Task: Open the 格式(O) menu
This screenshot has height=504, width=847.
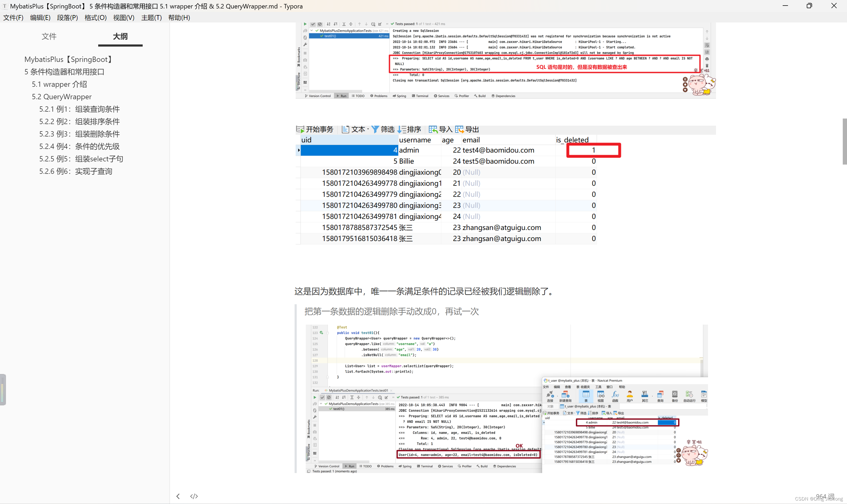Action: [x=96, y=18]
